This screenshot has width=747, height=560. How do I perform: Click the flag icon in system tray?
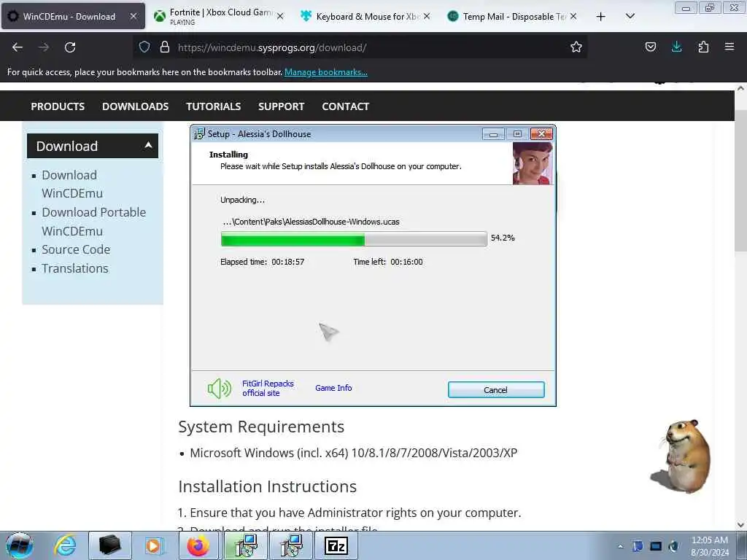tap(638, 546)
